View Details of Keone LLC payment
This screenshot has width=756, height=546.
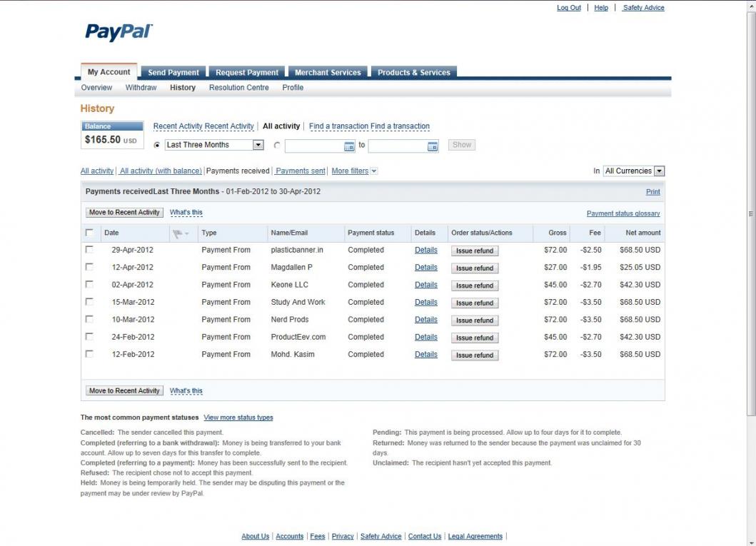coord(426,285)
